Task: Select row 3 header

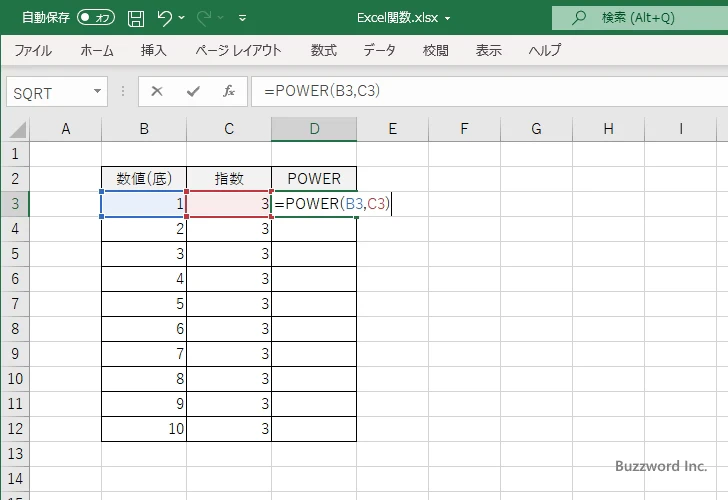Action: coord(15,204)
